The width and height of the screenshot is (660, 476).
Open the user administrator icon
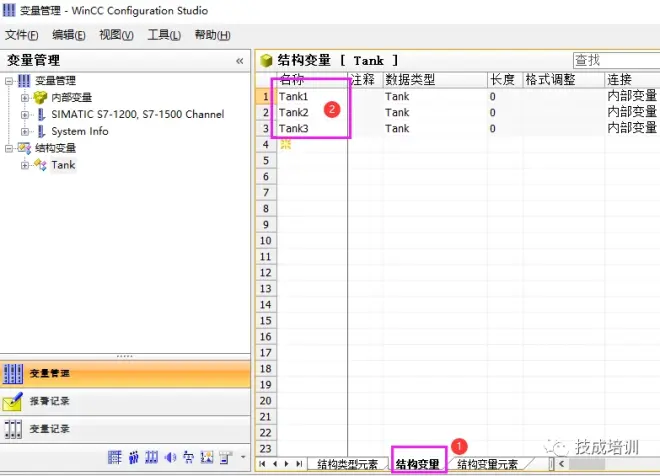tap(133, 457)
